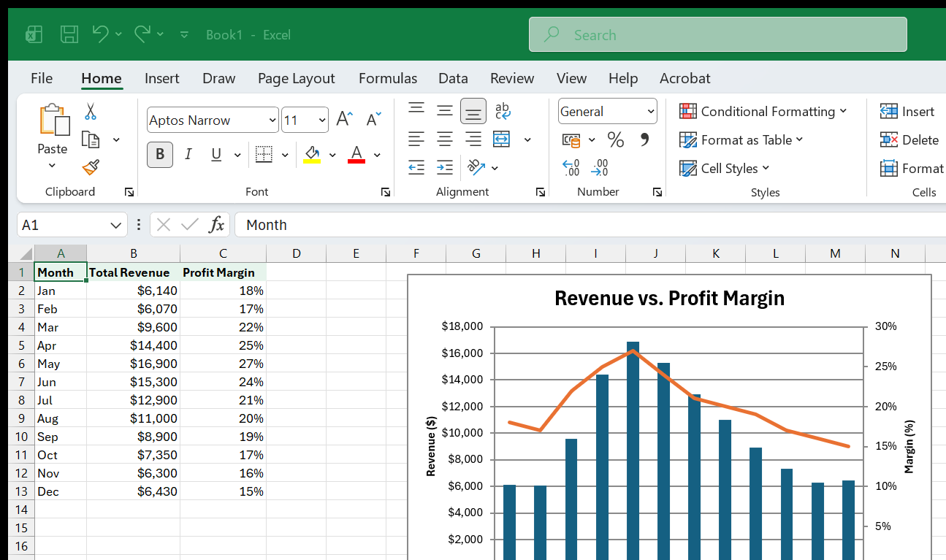The width and height of the screenshot is (946, 560).
Task: Click the Undo arrow icon
Action: click(x=101, y=34)
